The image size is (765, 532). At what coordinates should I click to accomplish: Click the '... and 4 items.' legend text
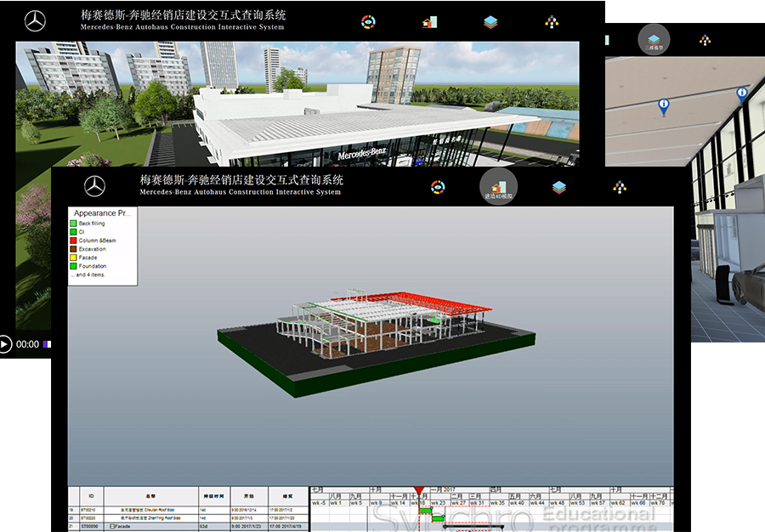(88, 275)
